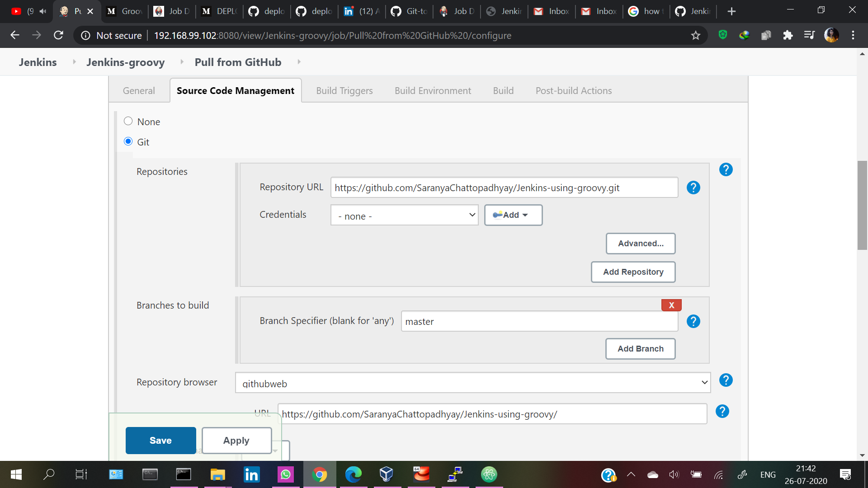Open Repository browser githubweb dropdown

(472, 383)
